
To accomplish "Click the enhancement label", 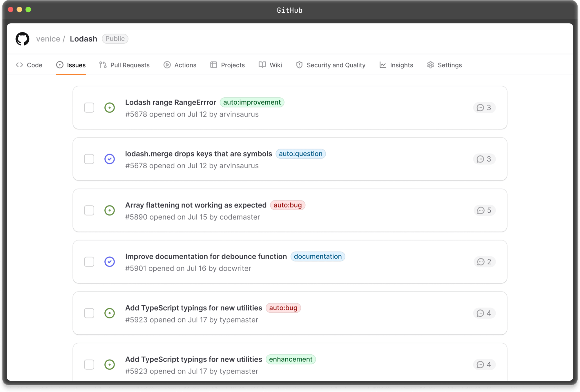I will 291,359.
